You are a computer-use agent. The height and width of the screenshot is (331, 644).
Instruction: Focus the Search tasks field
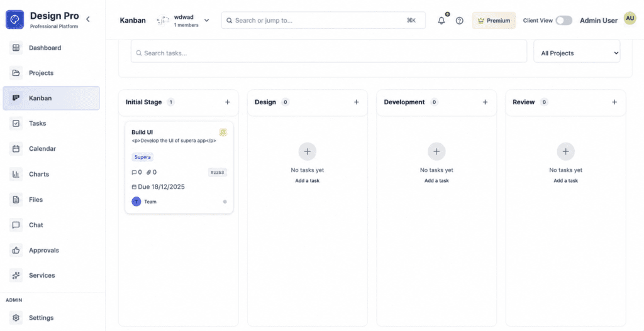coord(328,53)
